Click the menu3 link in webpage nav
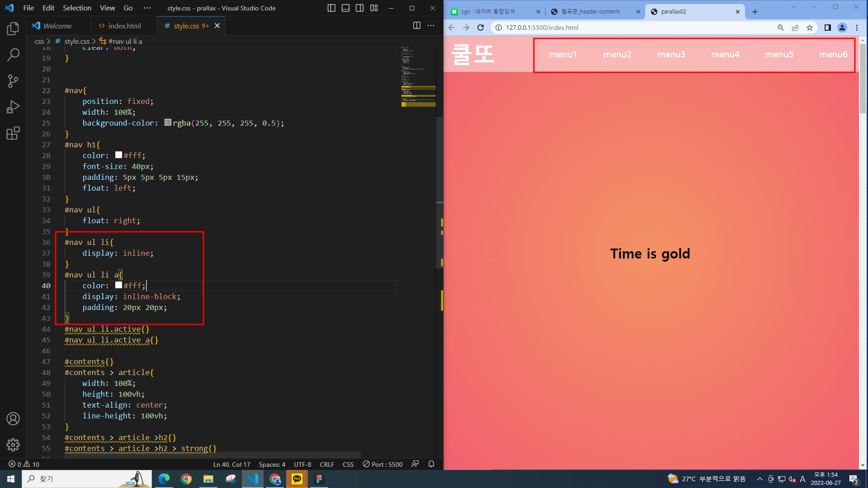The image size is (868, 488). coord(671,55)
